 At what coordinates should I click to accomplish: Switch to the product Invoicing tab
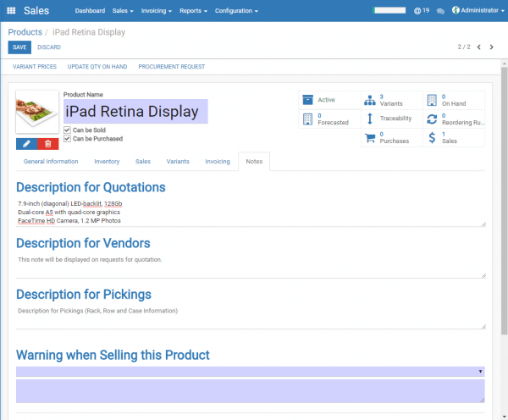pyautogui.click(x=218, y=162)
